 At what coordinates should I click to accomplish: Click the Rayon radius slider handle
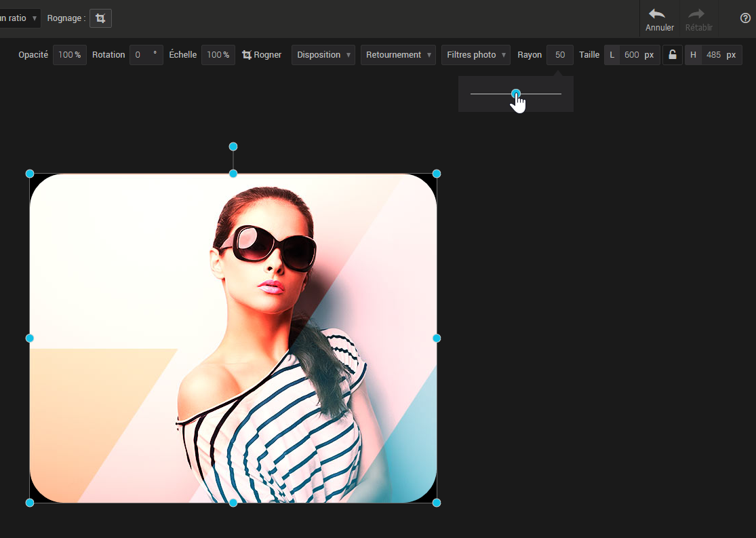[x=516, y=94]
